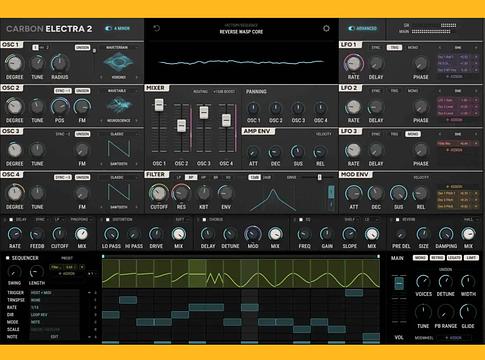Select the next OSC 2 wavetable arrow
Viewport: 485px width, 360px height.
coord(136,121)
